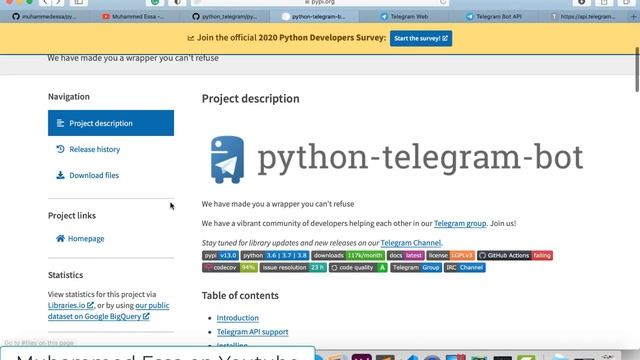Click the 'Table of contents' heading
Image resolution: width=640 pixels, height=360 pixels.
point(240,296)
